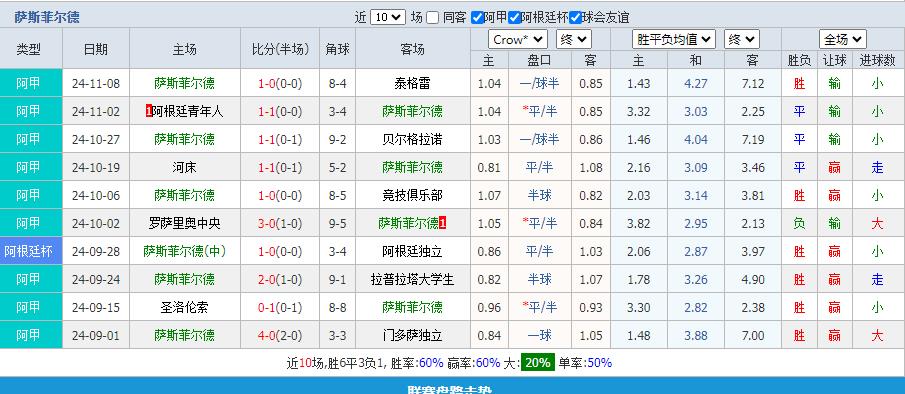Click the 进球数 column header

click(877, 60)
